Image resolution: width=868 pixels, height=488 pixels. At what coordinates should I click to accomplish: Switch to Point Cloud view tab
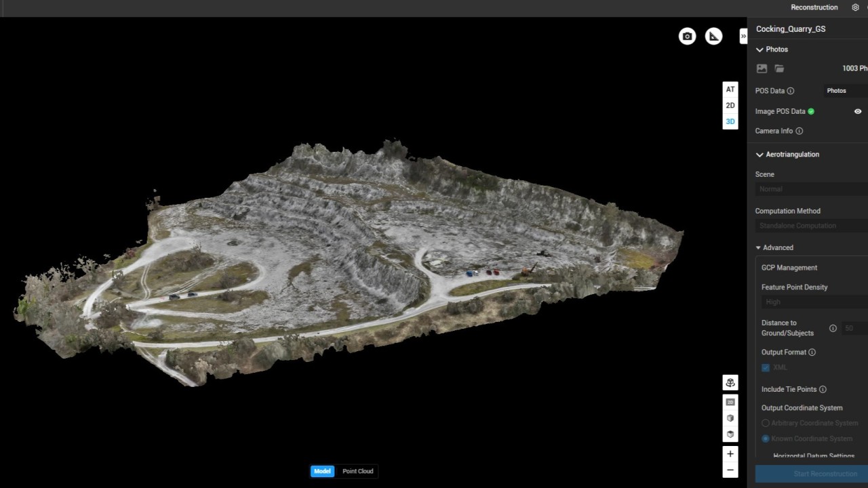[357, 471]
